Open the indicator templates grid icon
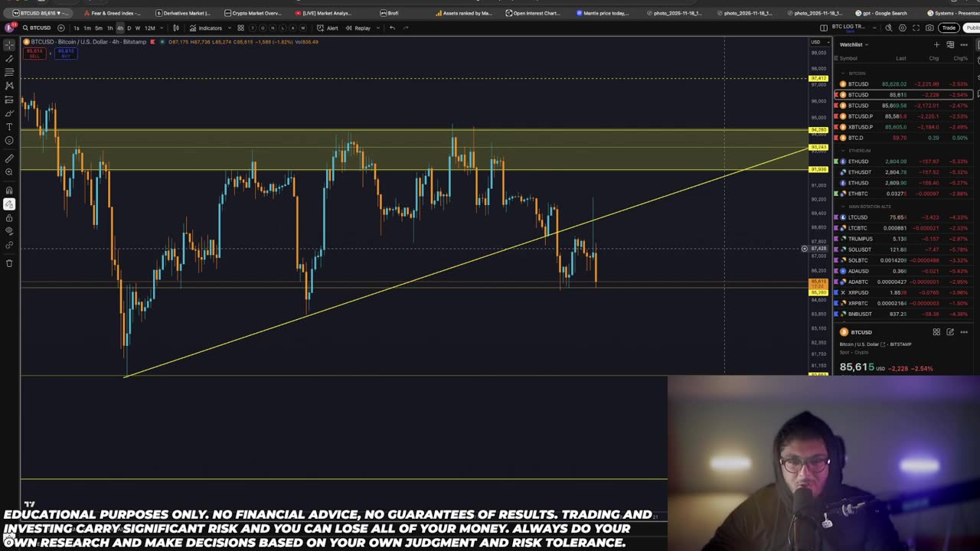Viewport: 980px width, 551px height. pyautogui.click(x=240, y=28)
